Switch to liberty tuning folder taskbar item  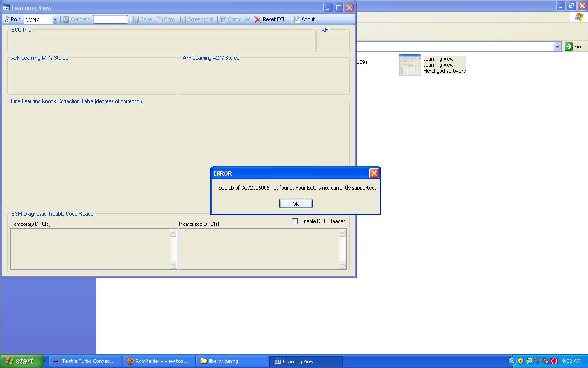pos(232,361)
